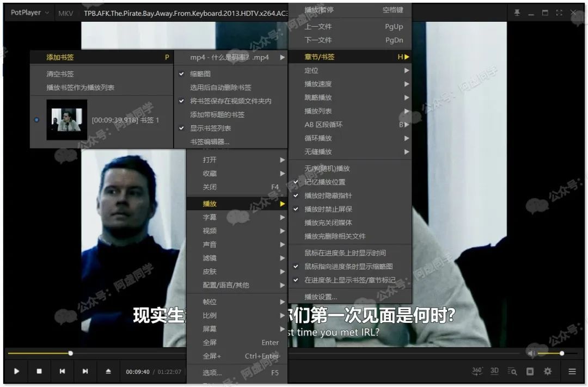Expand the 跳略播放 submenu
This screenshot has width=588, height=387.
tap(350, 97)
